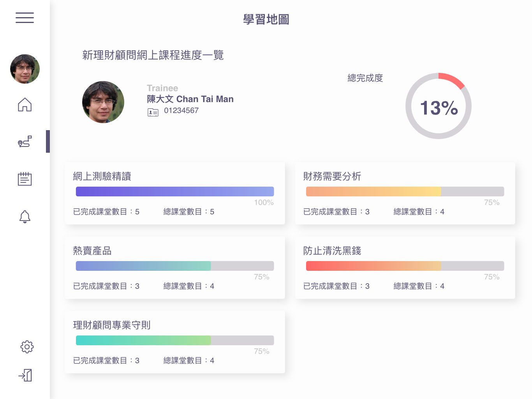Click 75% value in 理財顧問專業守則 card
The height and width of the screenshot is (399, 532).
(x=262, y=351)
